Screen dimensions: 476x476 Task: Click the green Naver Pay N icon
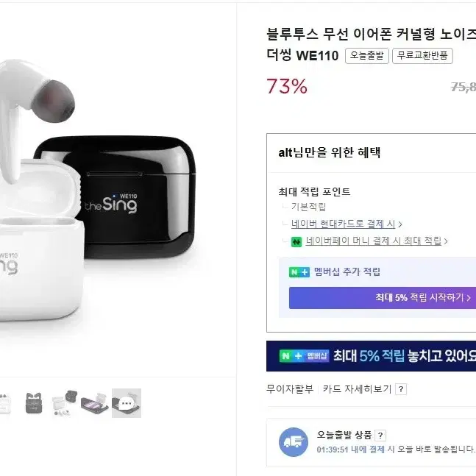(x=296, y=242)
